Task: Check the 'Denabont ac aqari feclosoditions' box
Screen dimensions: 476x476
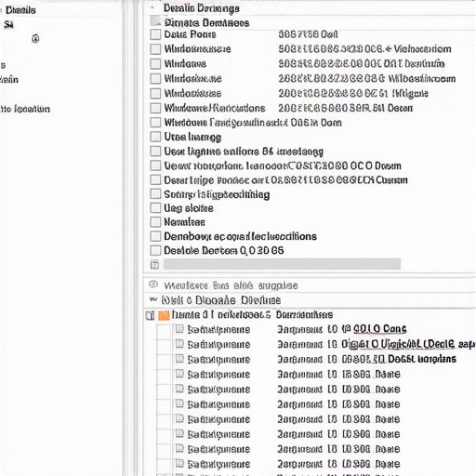Action: point(155,236)
